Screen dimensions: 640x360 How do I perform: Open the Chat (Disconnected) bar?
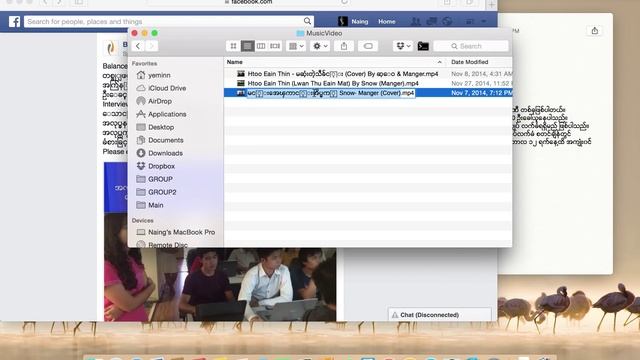click(440, 315)
